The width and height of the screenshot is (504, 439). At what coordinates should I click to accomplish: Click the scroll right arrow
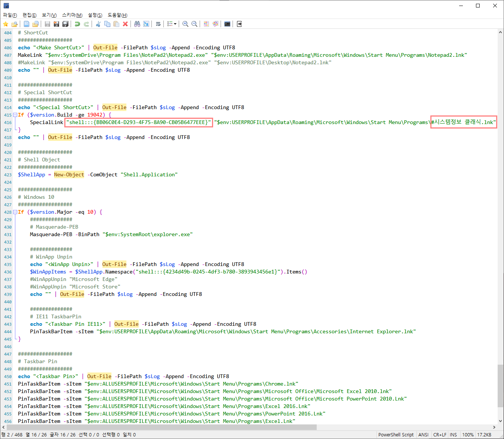494,427
